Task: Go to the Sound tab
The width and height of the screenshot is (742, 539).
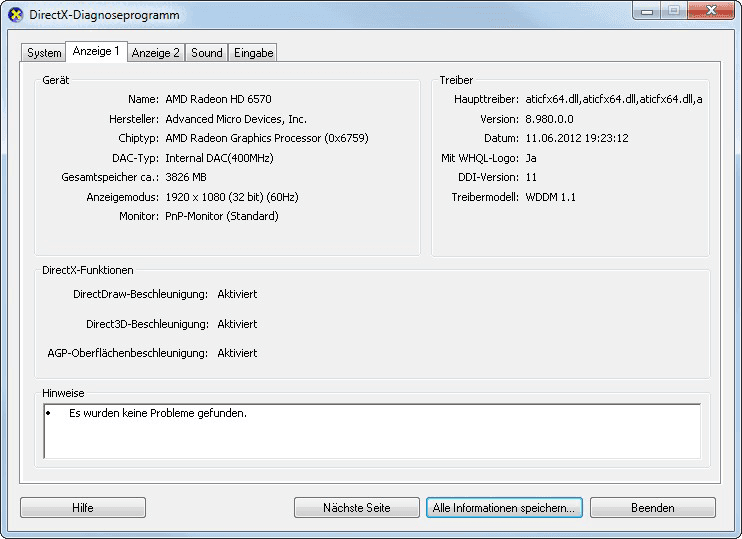Action: pos(207,53)
